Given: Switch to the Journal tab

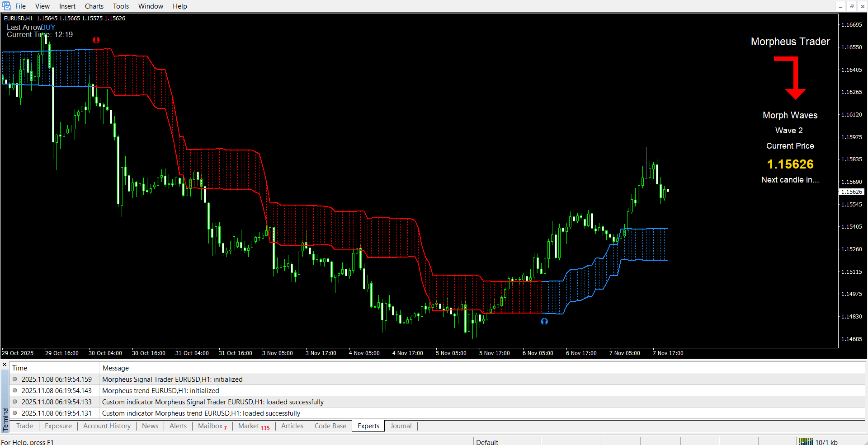Looking at the screenshot, I should (401, 426).
